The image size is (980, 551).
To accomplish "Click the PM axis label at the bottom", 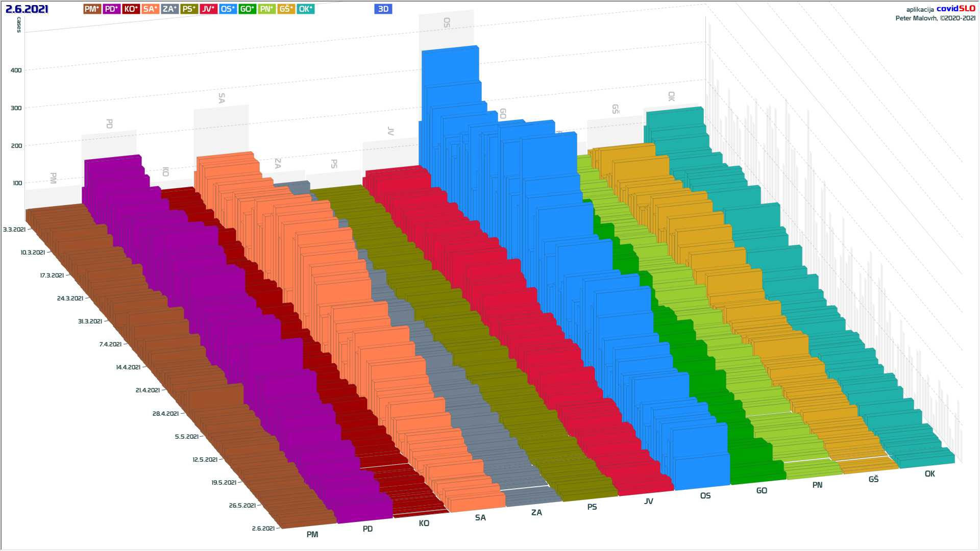I will (312, 535).
